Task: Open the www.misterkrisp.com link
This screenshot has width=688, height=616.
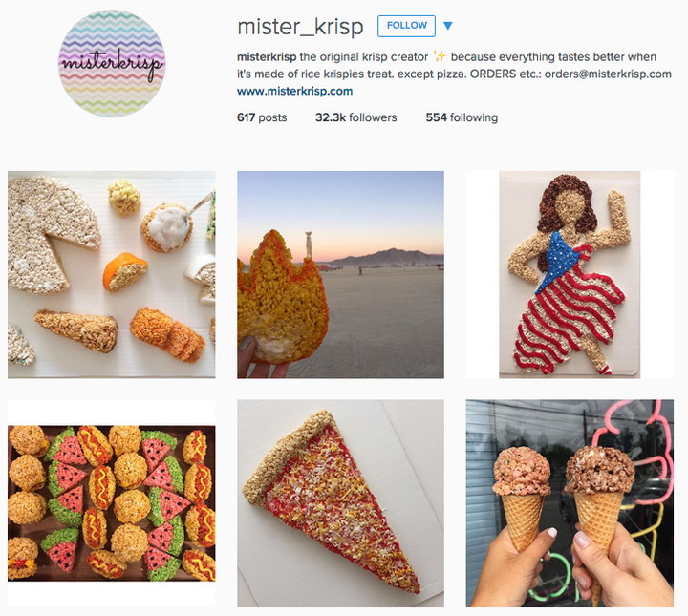Action: click(x=295, y=91)
